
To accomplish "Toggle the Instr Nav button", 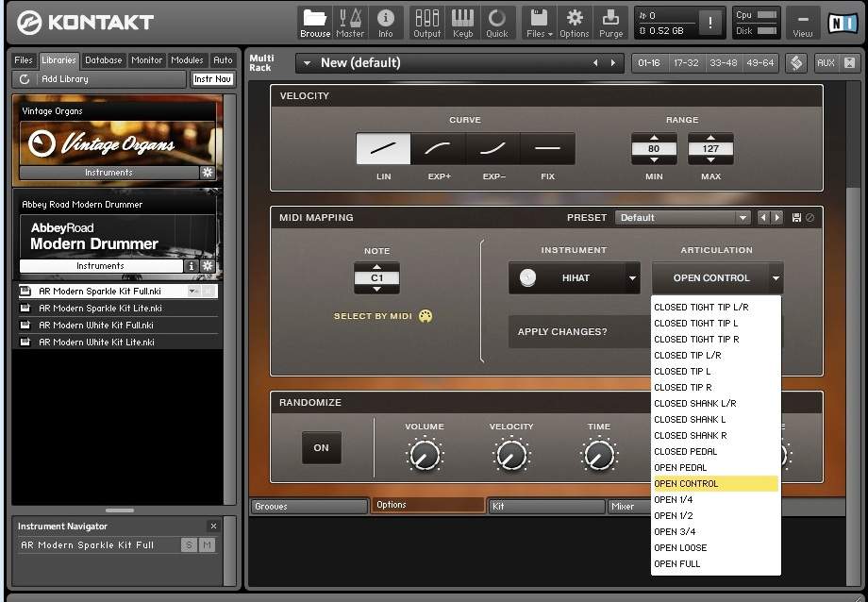I will (212, 79).
